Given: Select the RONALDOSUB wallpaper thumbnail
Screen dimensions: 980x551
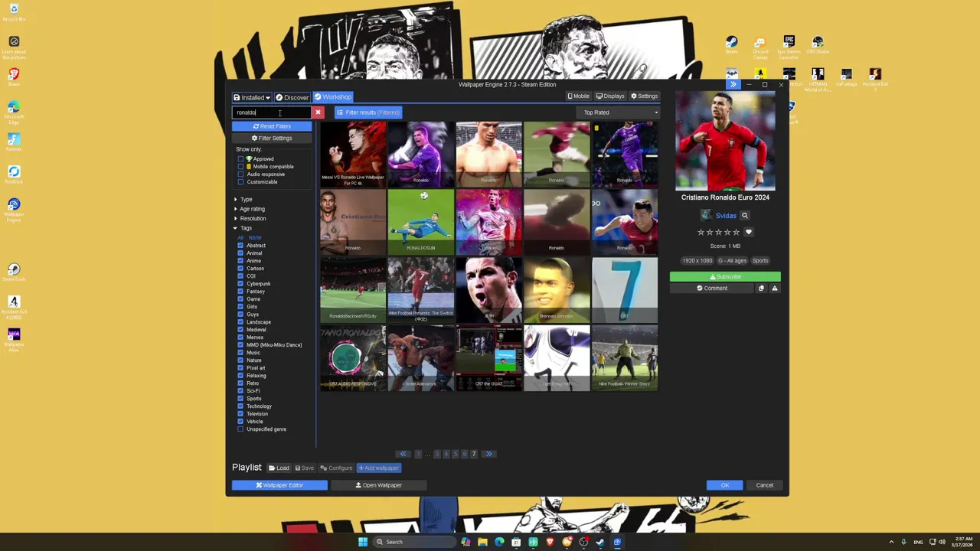Looking at the screenshot, I should [x=420, y=221].
